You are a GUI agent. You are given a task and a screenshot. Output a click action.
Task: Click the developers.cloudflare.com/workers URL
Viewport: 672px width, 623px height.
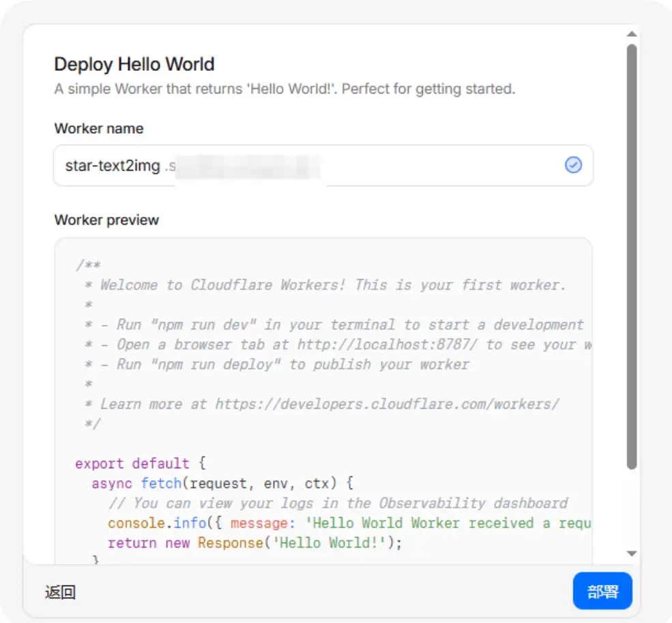(x=388, y=405)
